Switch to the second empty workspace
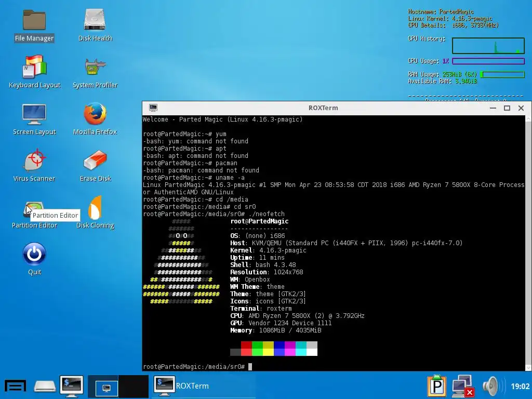The image size is (532, 399). 134,386
